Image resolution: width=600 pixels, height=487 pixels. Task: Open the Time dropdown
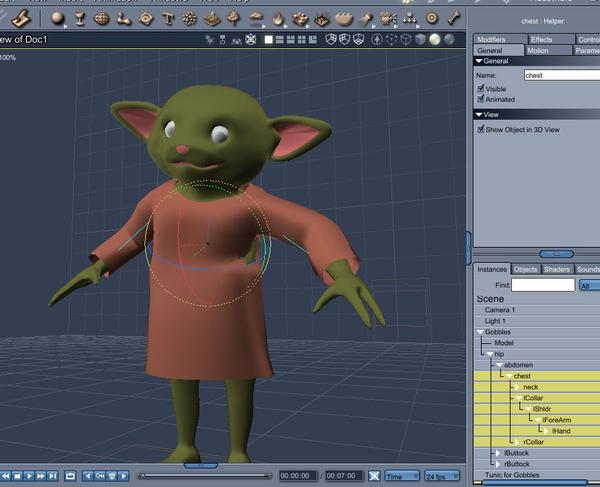tap(402, 476)
